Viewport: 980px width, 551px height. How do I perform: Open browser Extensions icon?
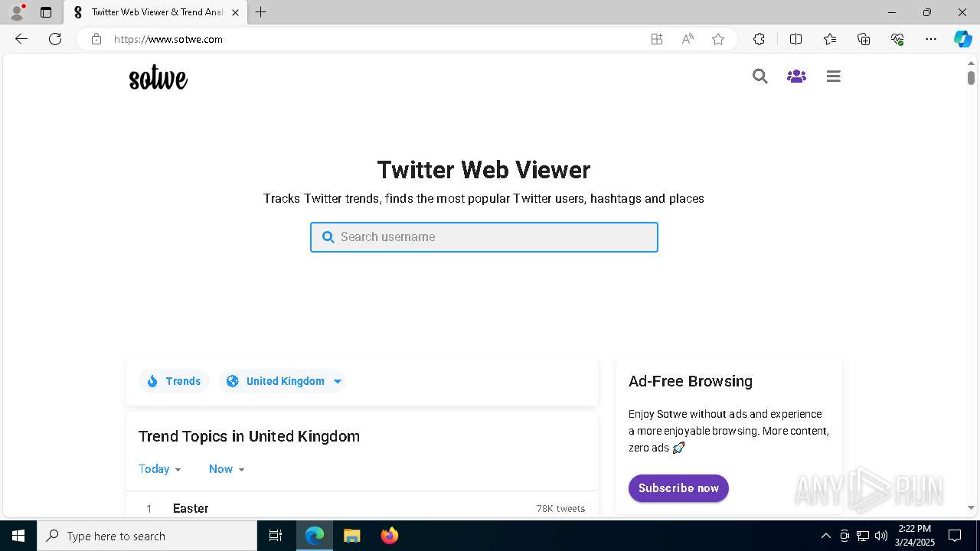coord(759,39)
